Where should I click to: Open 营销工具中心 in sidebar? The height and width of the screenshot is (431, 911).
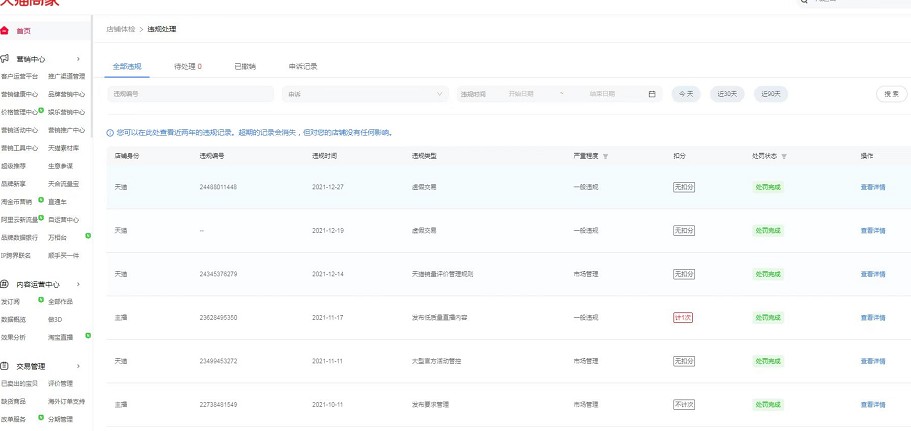click(x=19, y=148)
